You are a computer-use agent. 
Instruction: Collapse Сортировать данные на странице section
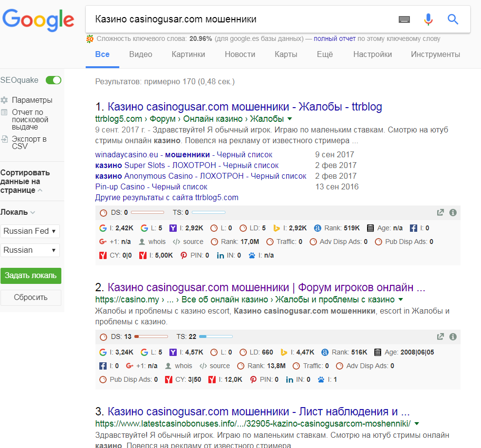[40, 190]
